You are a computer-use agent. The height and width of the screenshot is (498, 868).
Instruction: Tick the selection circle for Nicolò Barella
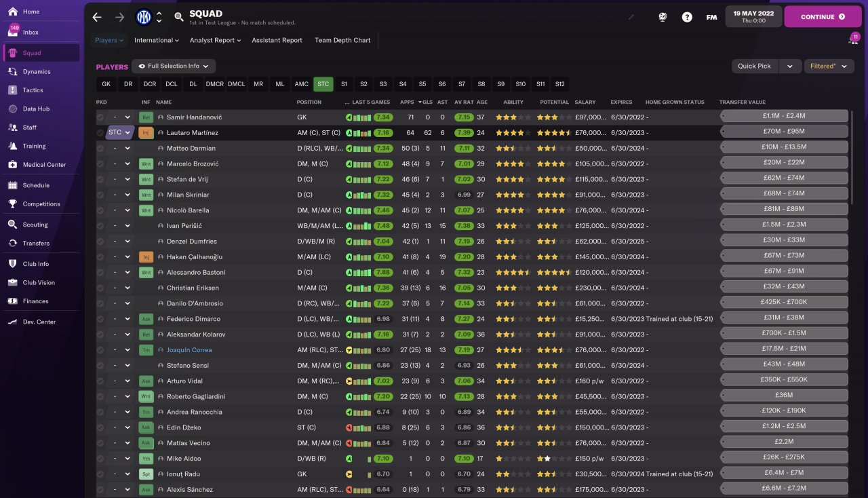pyautogui.click(x=100, y=210)
